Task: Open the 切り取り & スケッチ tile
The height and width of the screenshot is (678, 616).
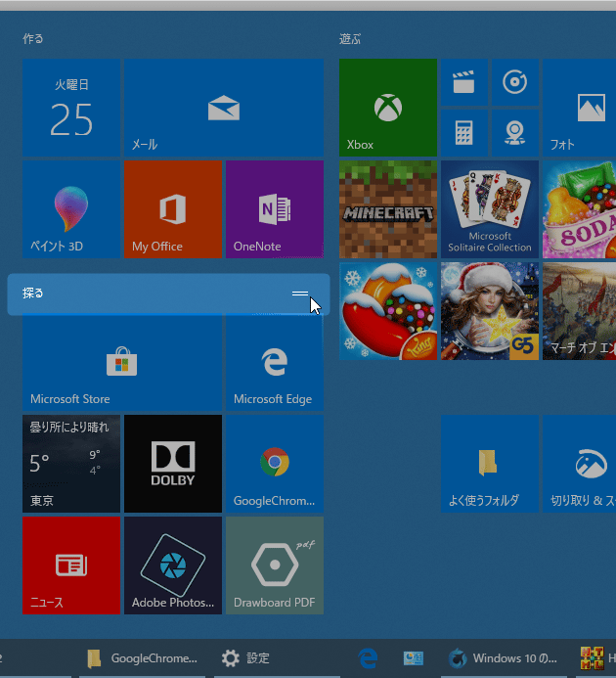Action: 579,464
